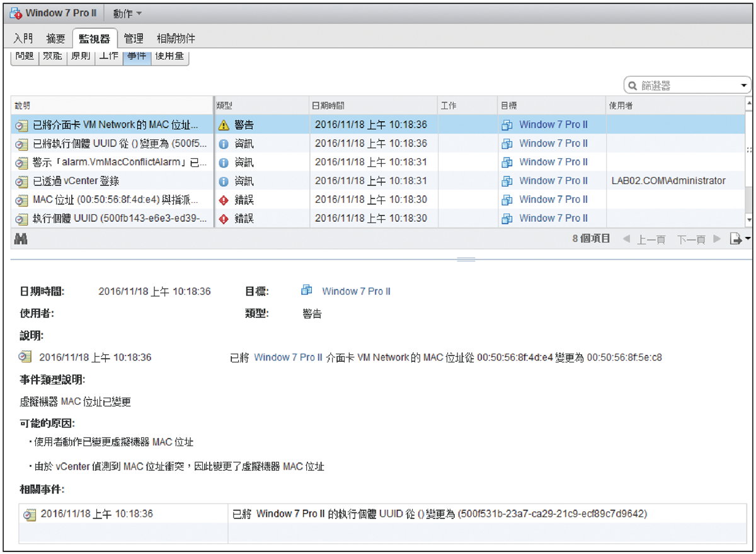The width and height of the screenshot is (756, 554).
Task: Click VM icon in 執行個體 UUID (500fb143 row
Action: [x=507, y=219]
